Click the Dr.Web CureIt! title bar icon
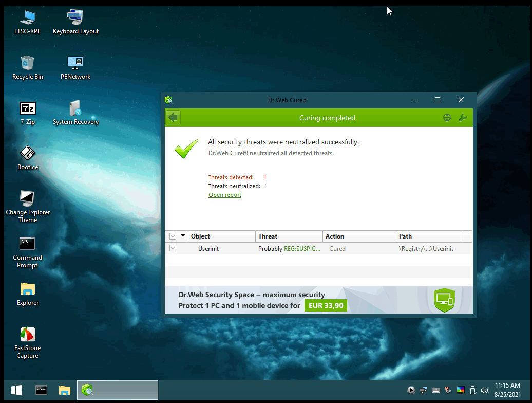Viewport: 532px width, 403px height. tap(169, 100)
